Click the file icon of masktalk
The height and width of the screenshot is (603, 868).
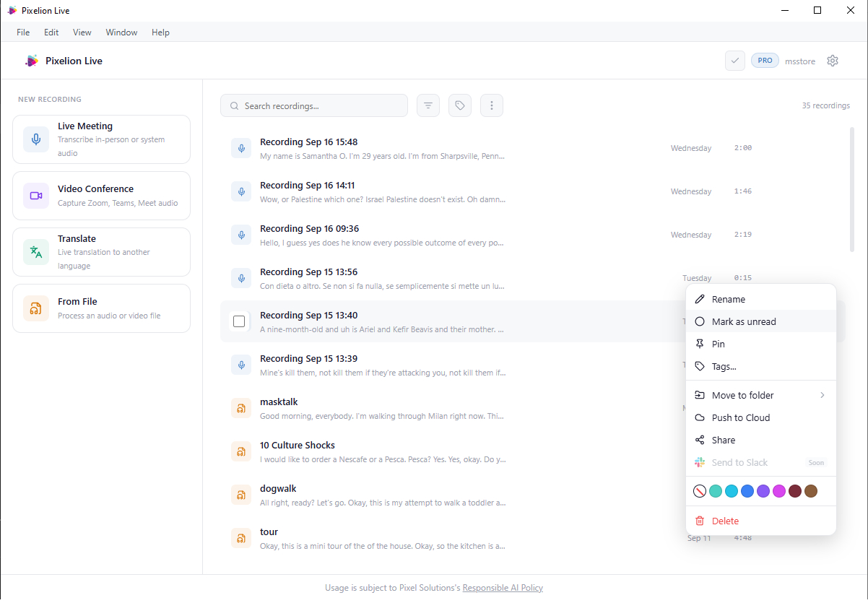[241, 408]
